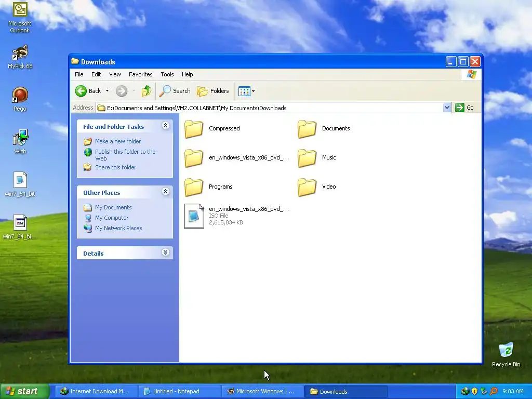Viewport: 532px width, 399px height.
Task: Select the Vista ISO file icon
Action: [194, 216]
